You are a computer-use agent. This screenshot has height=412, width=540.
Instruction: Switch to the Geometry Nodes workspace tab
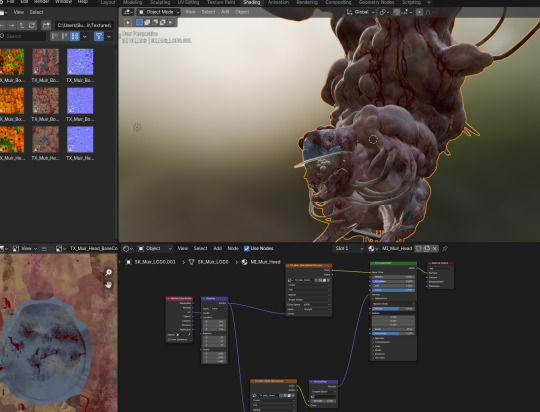coord(376,2)
